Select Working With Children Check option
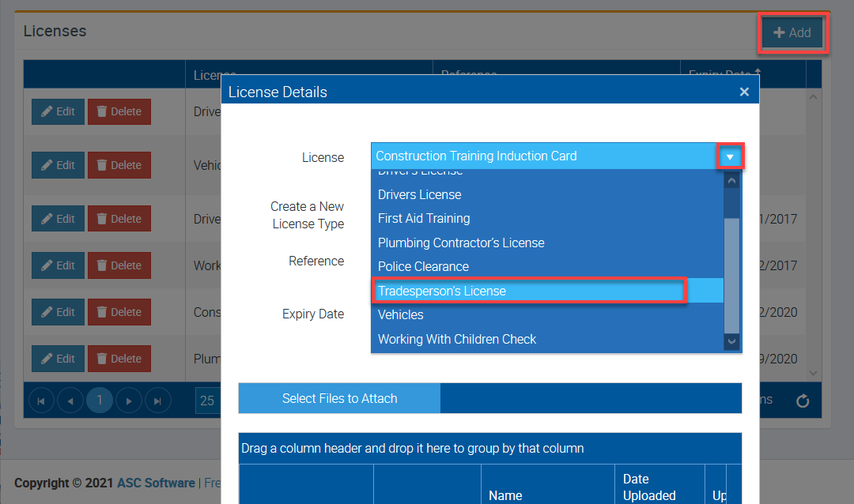Image resolution: width=854 pixels, height=504 pixels. click(x=457, y=340)
